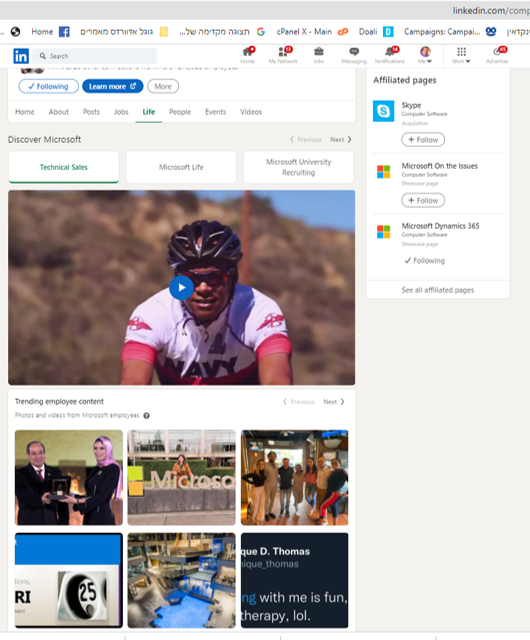Open the Jobs briefcase nav icon
The image size is (530, 640).
[x=318, y=55]
